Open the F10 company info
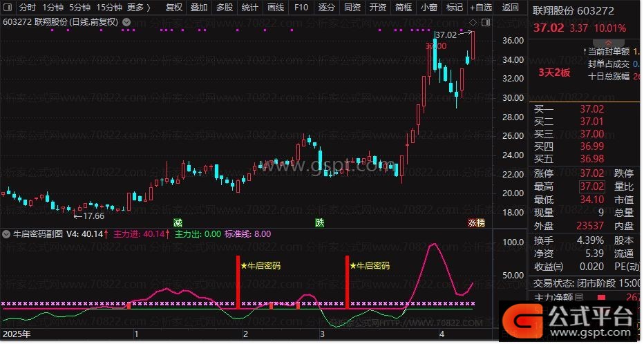The height and width of the screenshot is (344, 644). click(x=301, y=8)
